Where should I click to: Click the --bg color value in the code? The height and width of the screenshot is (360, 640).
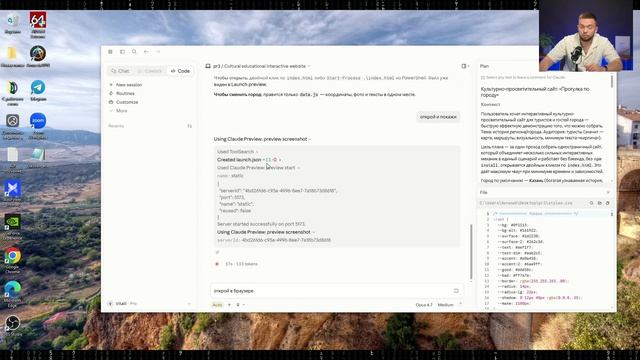coord(520,225)
